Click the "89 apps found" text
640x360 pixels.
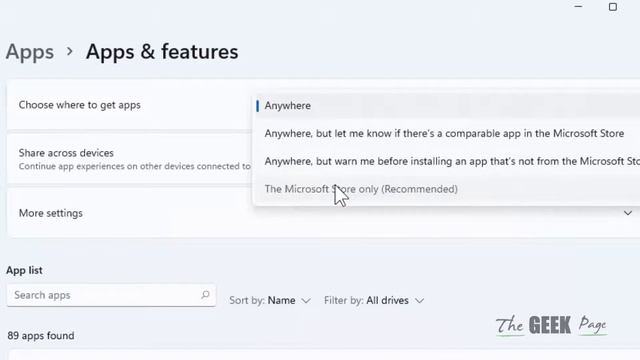point(41,336)
